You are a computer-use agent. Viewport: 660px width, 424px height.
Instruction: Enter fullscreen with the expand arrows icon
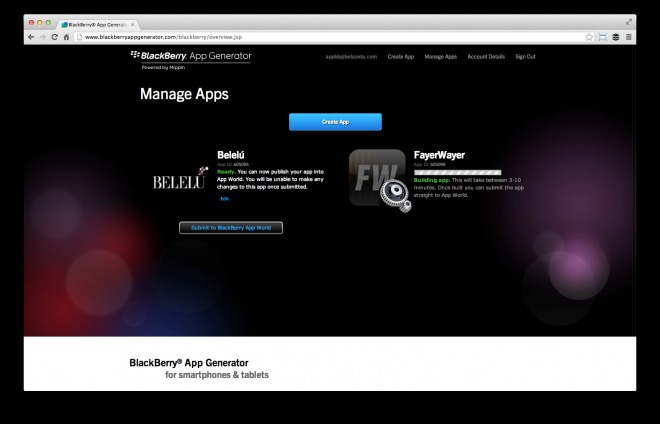pyautogui.click(x=628, y=22)
